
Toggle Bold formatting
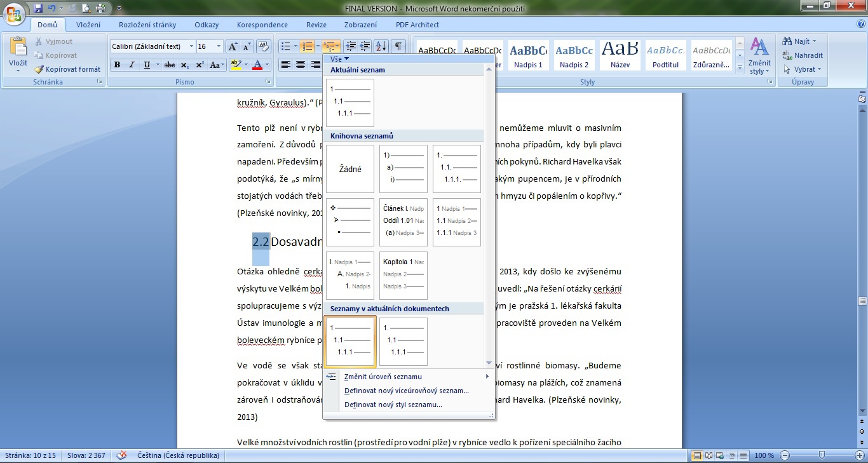[x=117, y=65]
